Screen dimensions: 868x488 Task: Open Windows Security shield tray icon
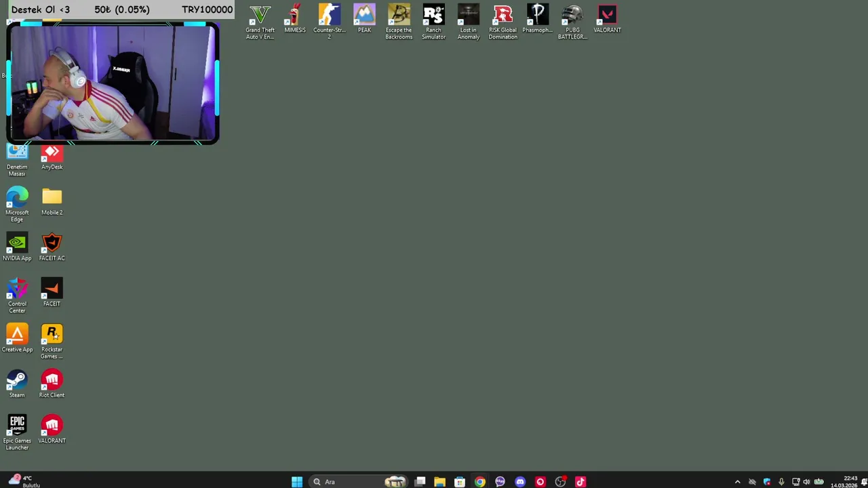click(767, 482)
